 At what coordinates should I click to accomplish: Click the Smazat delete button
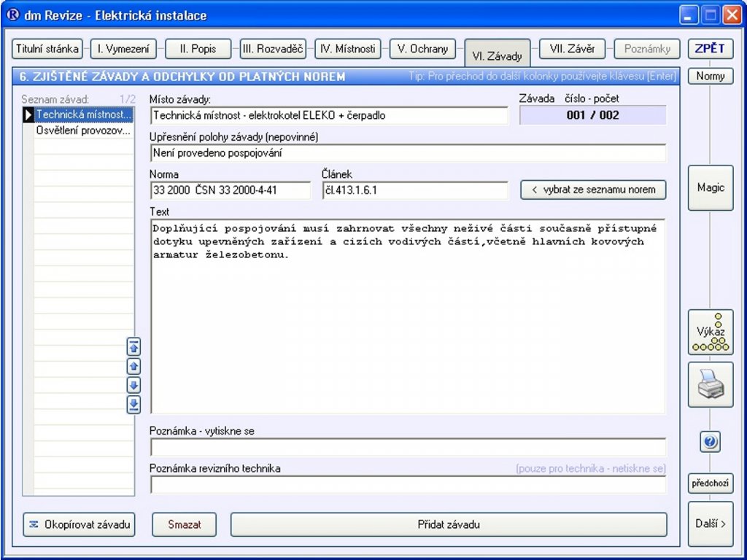point(185,524)
